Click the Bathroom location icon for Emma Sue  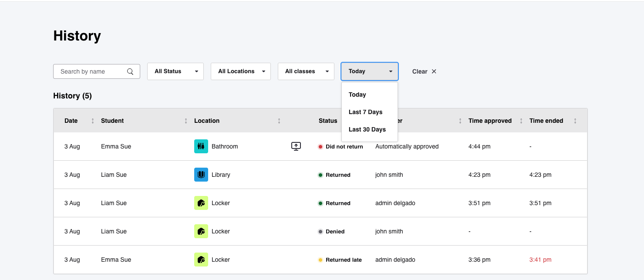tap(201, 146)
